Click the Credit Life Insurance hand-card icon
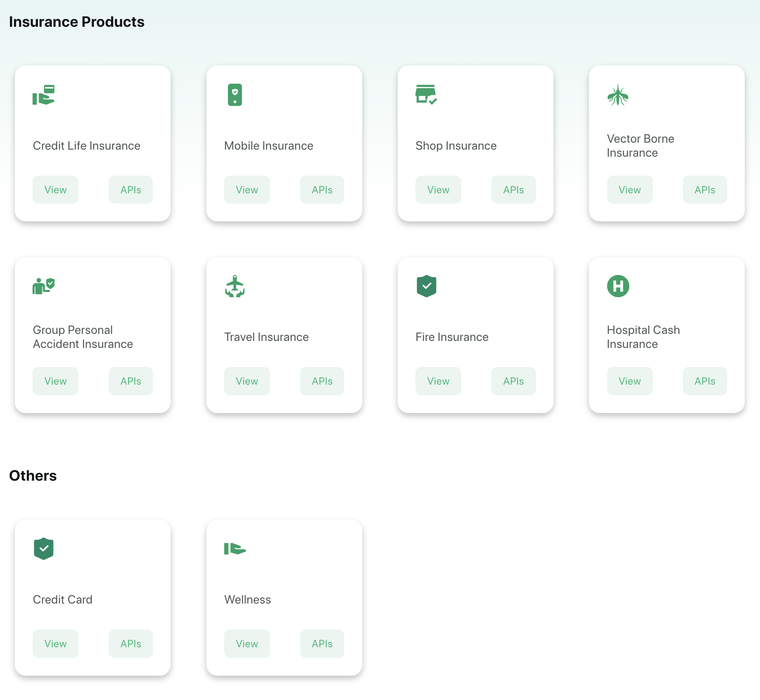The image size is (760, 700). point(44,95)
